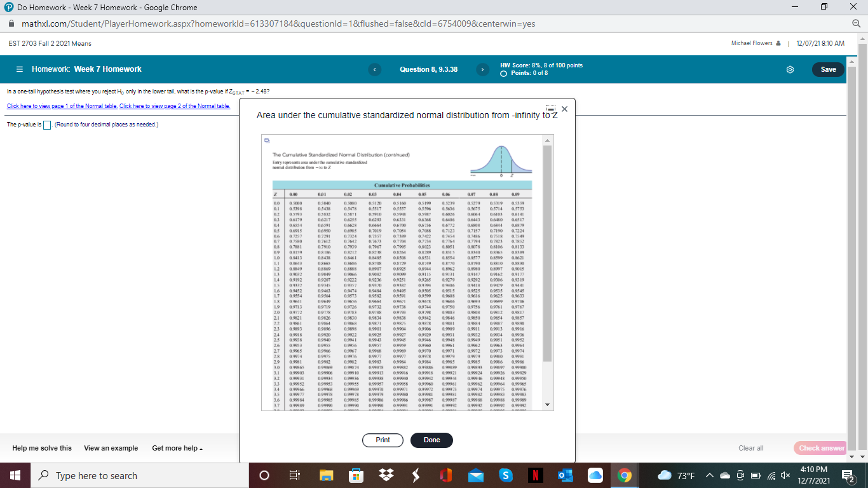
Task: Open Microsoft Office from the taskbar
Action: pos(445,475)
